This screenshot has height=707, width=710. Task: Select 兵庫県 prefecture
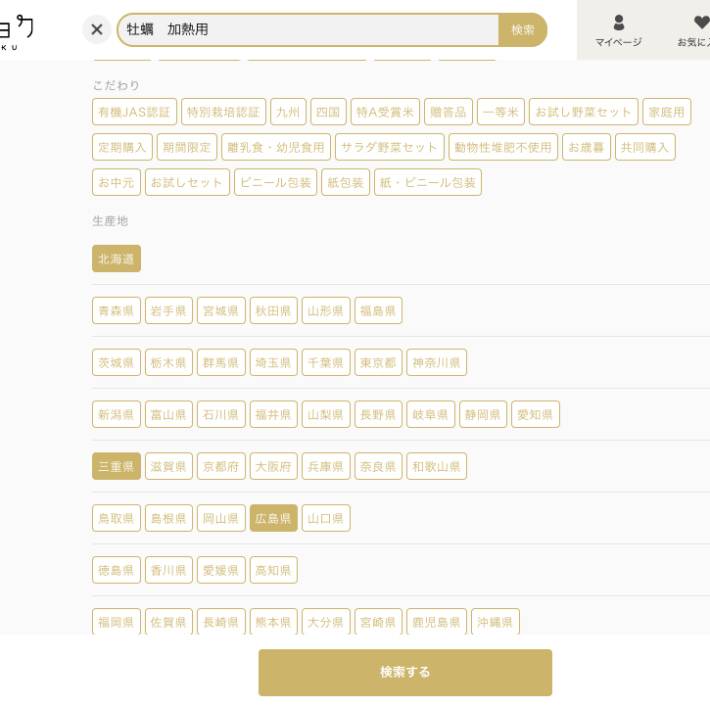[326, 466]
